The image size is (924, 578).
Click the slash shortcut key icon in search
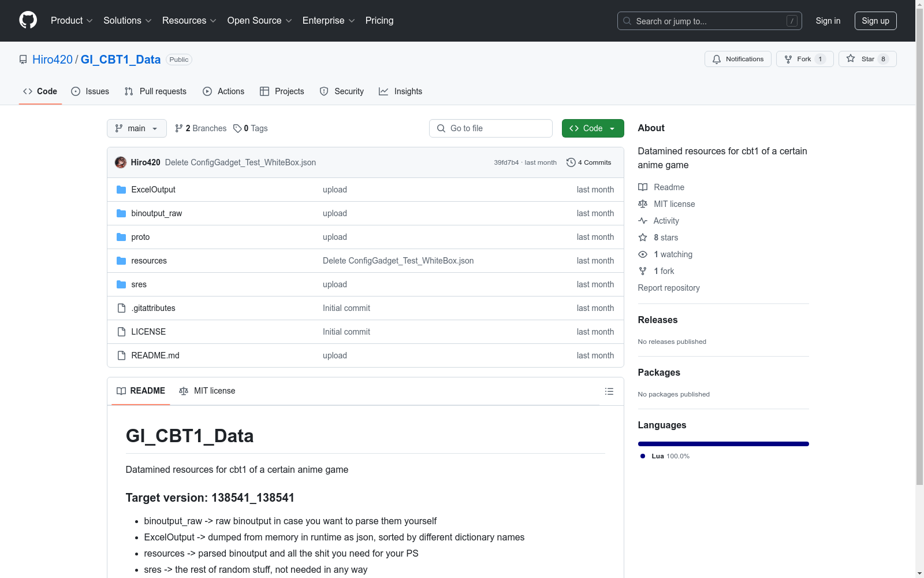[792, 21]
